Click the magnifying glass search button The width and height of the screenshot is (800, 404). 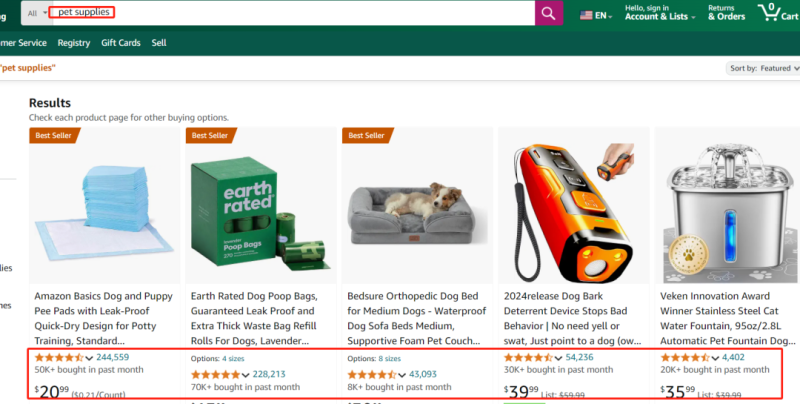549,13
